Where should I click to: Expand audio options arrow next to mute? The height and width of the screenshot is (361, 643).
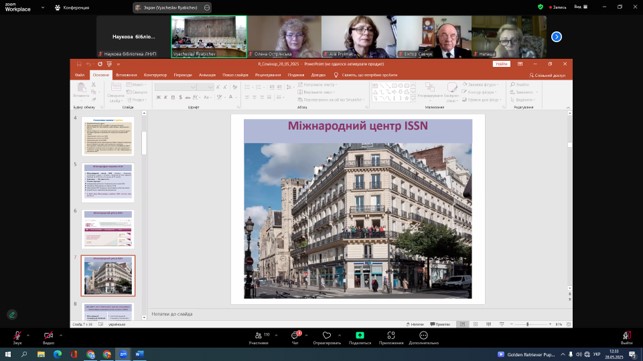coord(28,335)
